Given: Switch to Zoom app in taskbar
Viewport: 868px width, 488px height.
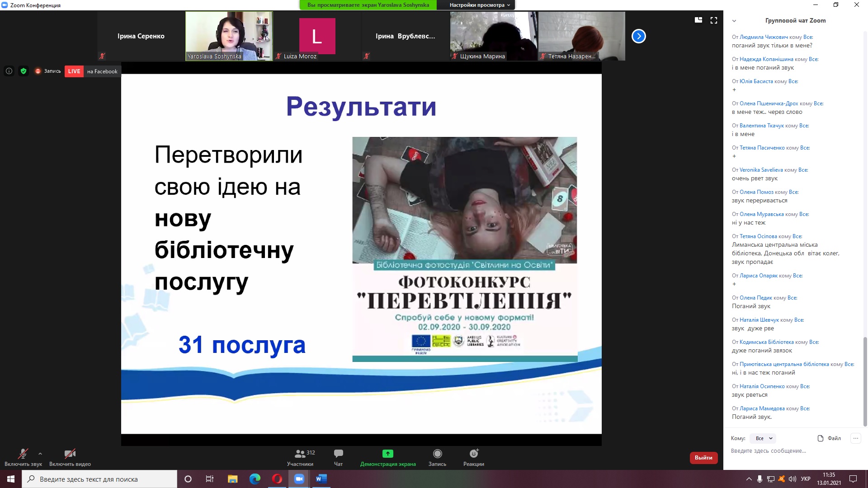Looking at the screenshot, I should click(299, 479).
